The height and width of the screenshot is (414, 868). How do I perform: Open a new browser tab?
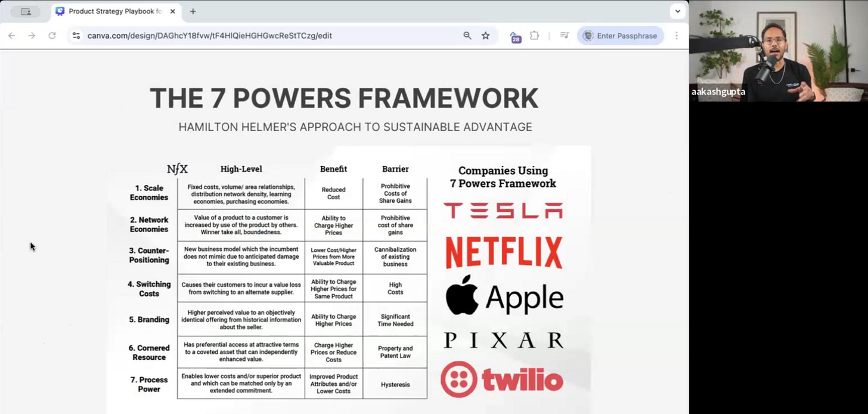(x=193, y=11)
